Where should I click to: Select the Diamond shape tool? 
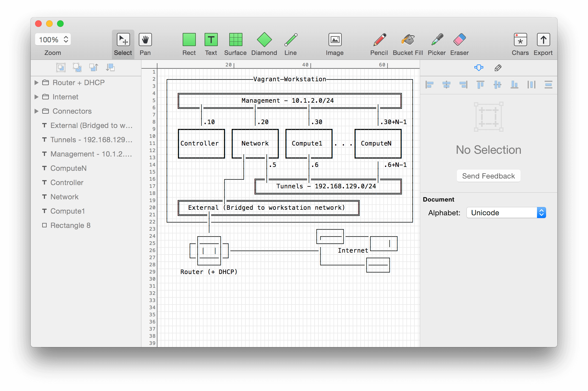point(264,40)
